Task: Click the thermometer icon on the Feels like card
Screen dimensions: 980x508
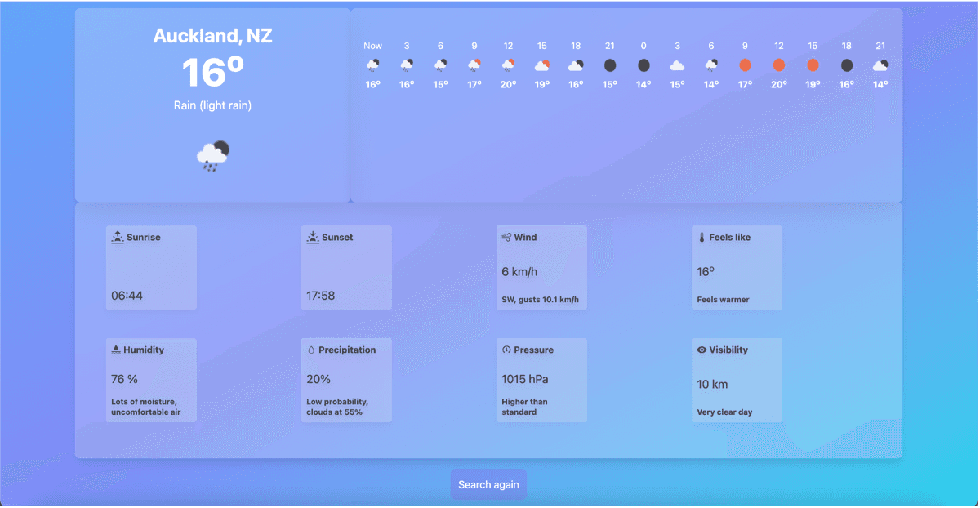Action: point(702,237)
